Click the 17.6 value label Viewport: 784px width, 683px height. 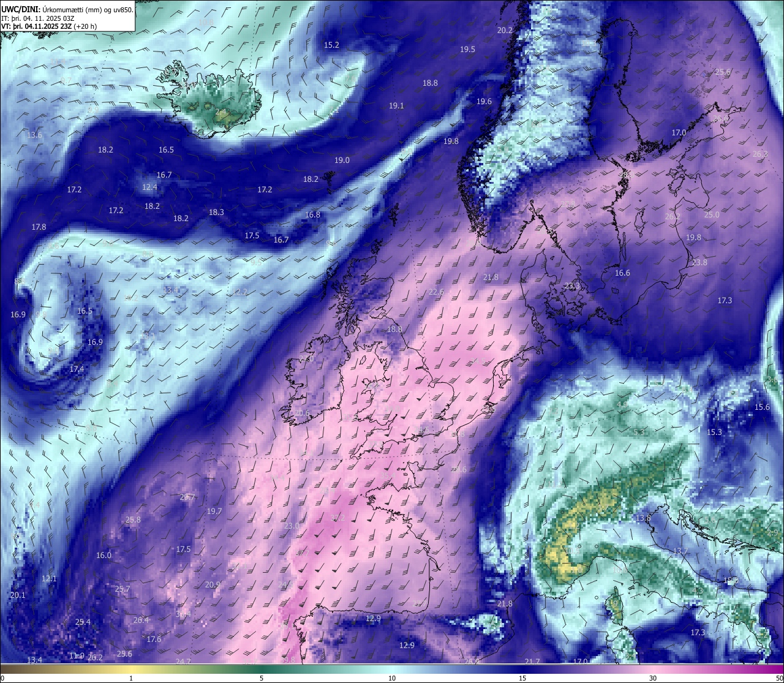click(154, 639)
